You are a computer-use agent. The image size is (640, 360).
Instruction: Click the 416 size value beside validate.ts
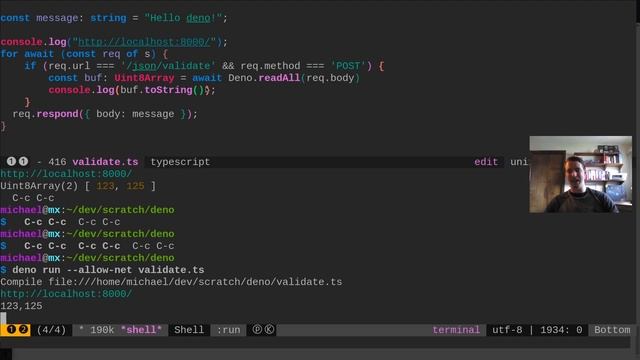[57, 162]
